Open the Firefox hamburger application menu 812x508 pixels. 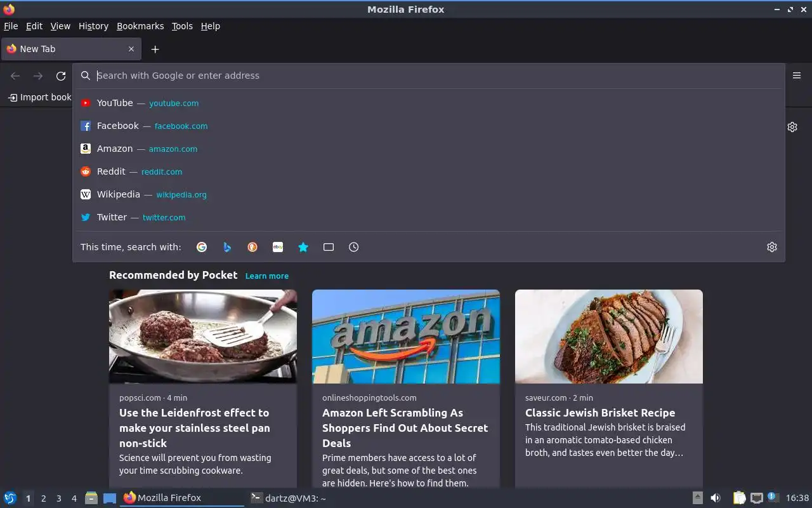pyautogui.click(x=797, y=75)
